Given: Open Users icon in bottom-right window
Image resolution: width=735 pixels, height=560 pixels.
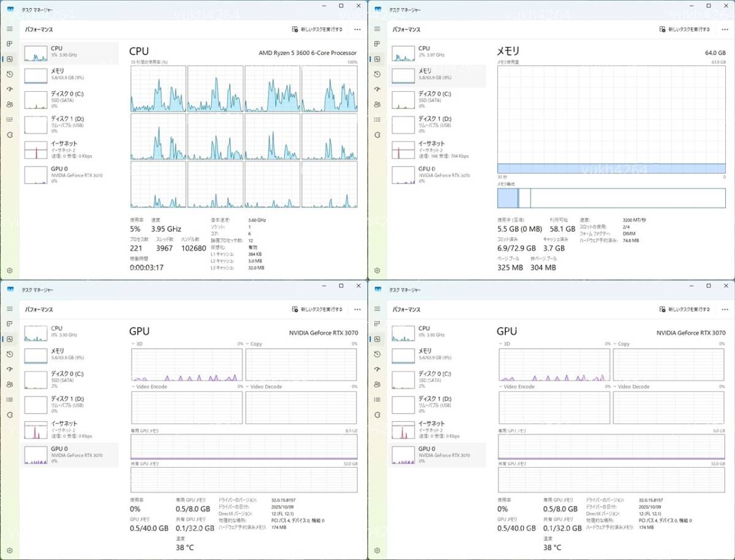Looking at the screenshot, I should 377,384.
